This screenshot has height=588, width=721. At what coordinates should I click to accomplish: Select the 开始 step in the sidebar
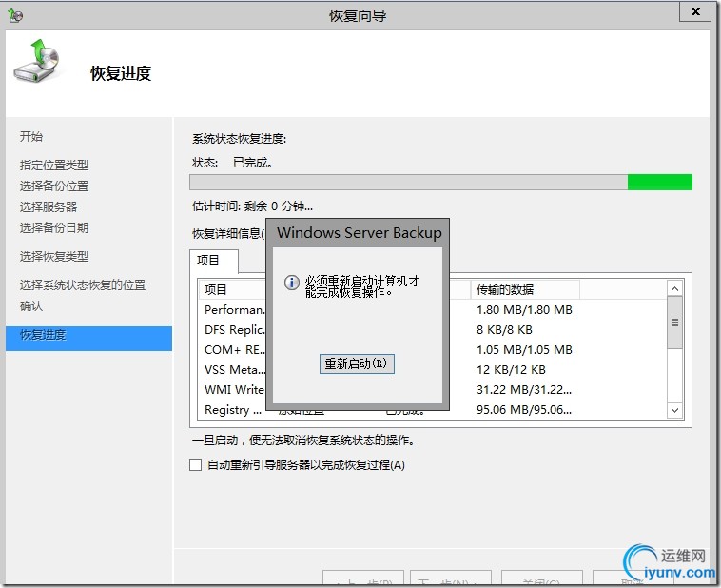31,136
